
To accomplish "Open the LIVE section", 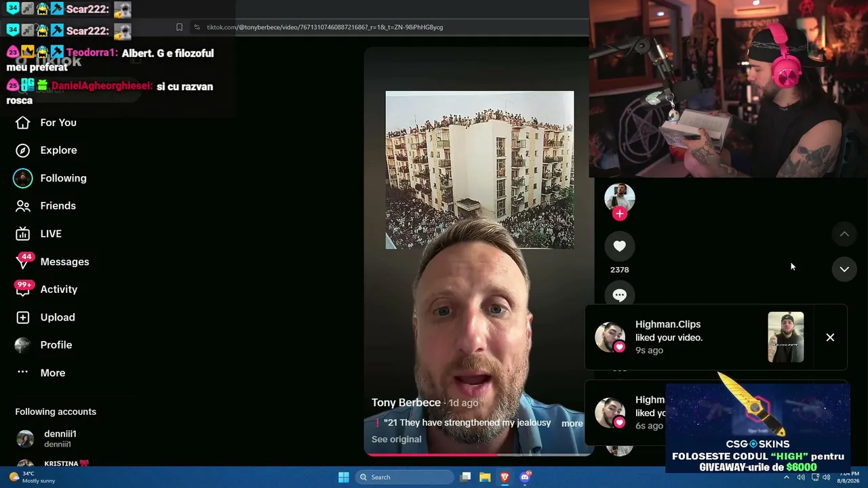I will pos(51,234).
